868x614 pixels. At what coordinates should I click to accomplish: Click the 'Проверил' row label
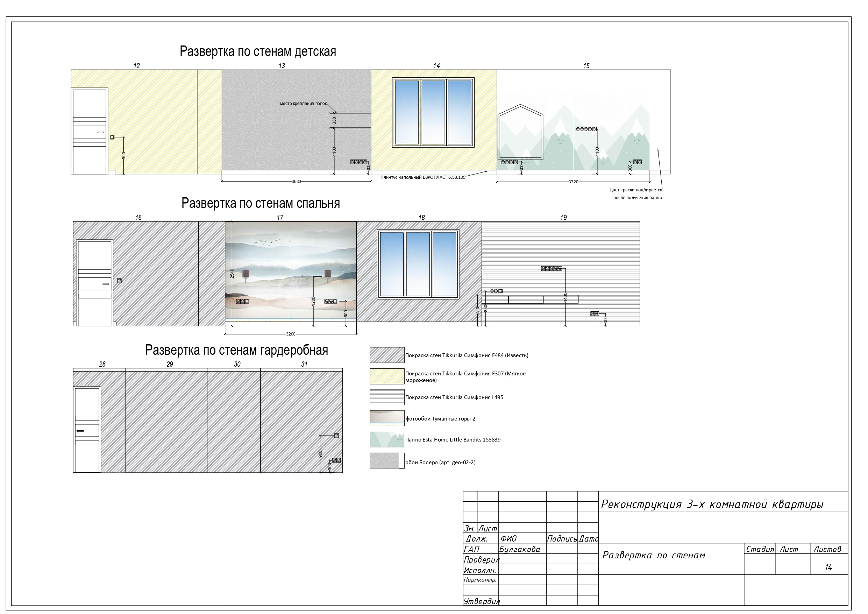[x=482, y=560]
